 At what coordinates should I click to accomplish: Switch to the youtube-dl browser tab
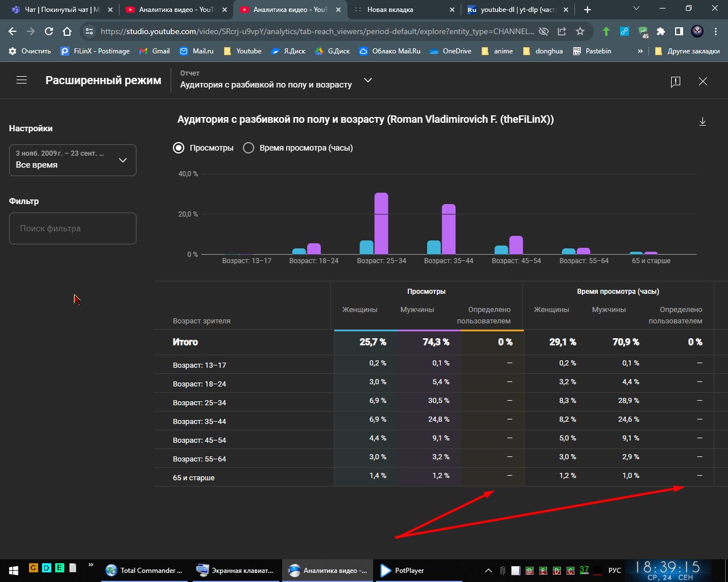(x=518, y=10)
